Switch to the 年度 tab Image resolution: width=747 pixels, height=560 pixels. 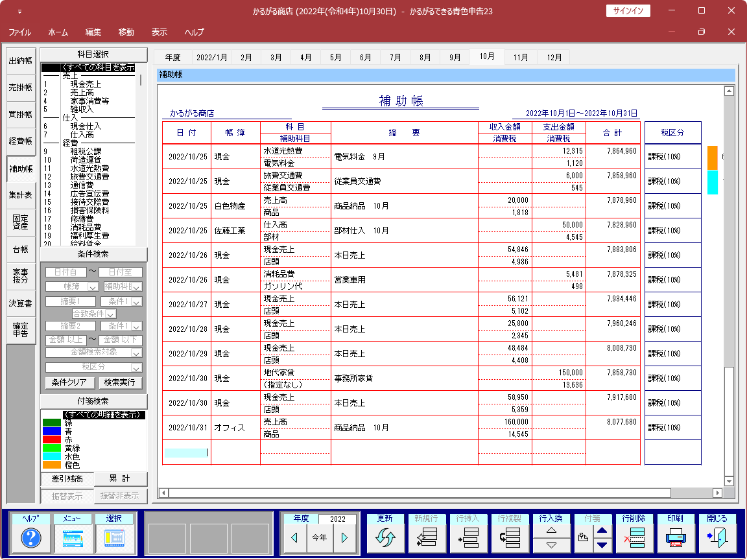click(x=173, y=57)
